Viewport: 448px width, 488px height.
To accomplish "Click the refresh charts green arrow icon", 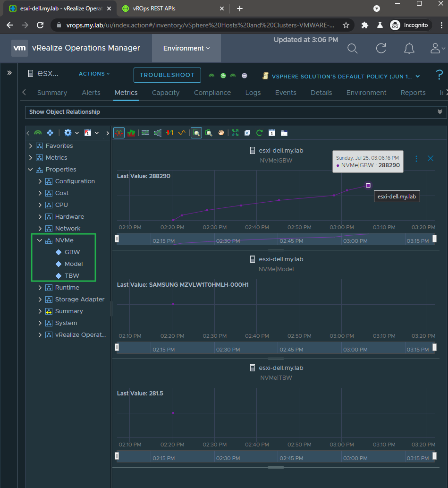I will point(259,133).
